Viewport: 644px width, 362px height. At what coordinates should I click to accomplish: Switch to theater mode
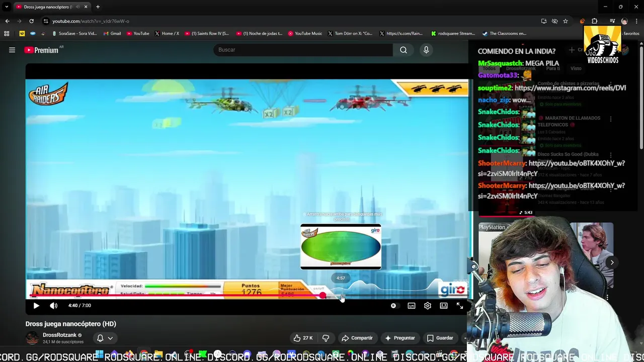(444, 306)
